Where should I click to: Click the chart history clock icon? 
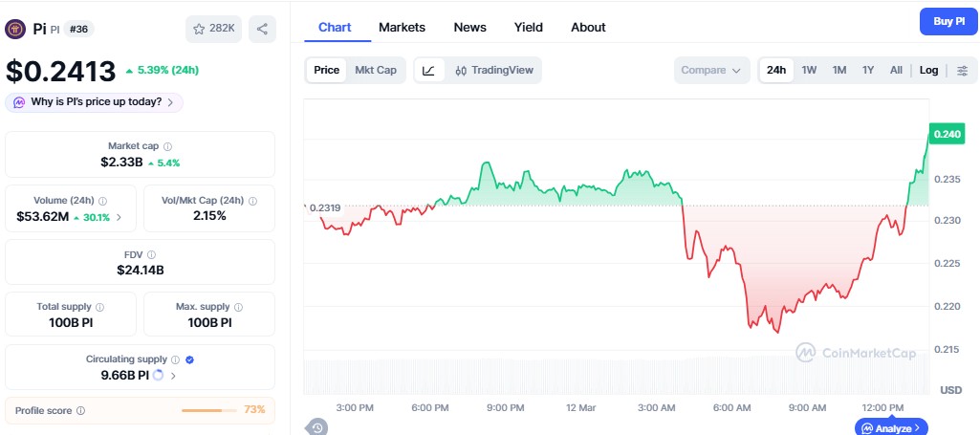[317, 426]
